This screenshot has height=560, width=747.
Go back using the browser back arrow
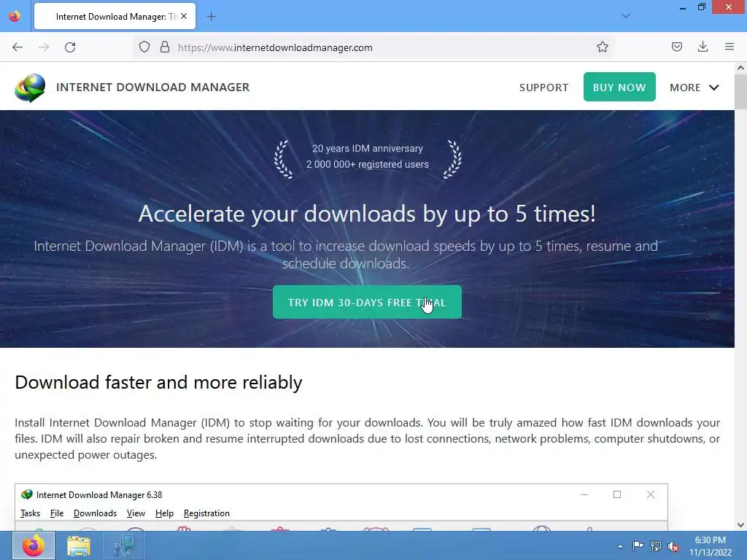pos(18,47)
